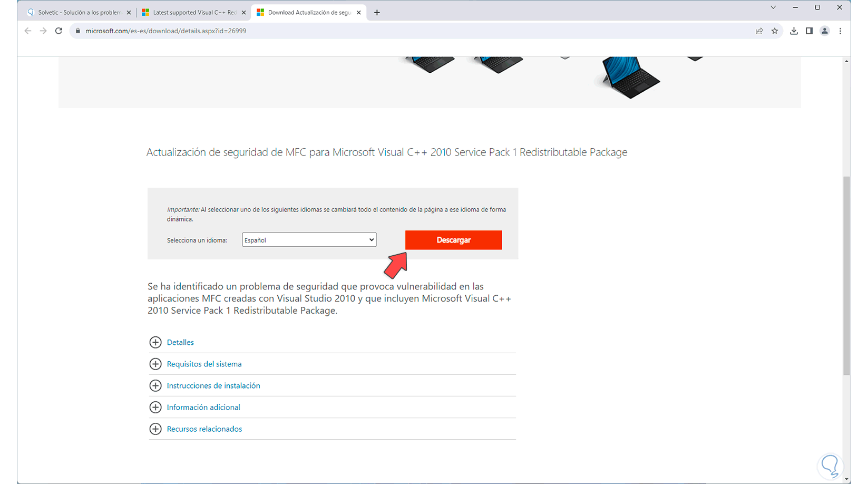This screenshot has width=868, height=484.
Task: Close the Latest supported Visual C++ tab
Action: (x=243, y=13)
